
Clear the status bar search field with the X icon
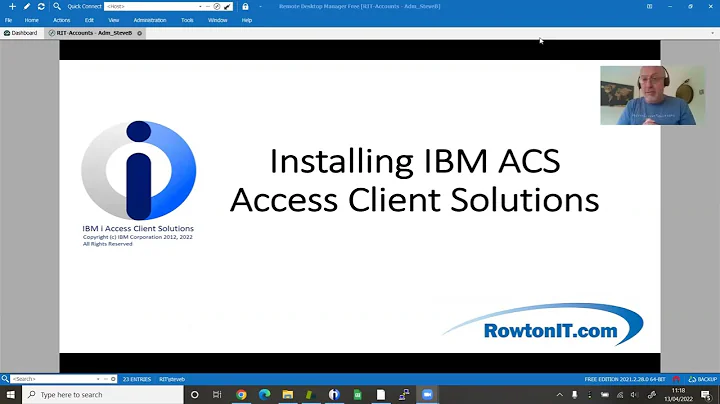pyautogui.click(x=113, y=379)
